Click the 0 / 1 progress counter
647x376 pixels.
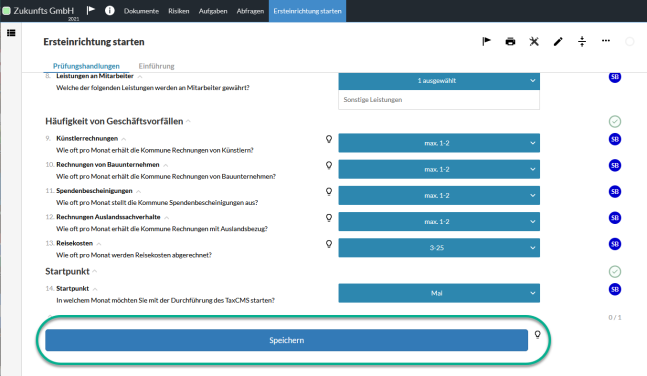point(615,317)
